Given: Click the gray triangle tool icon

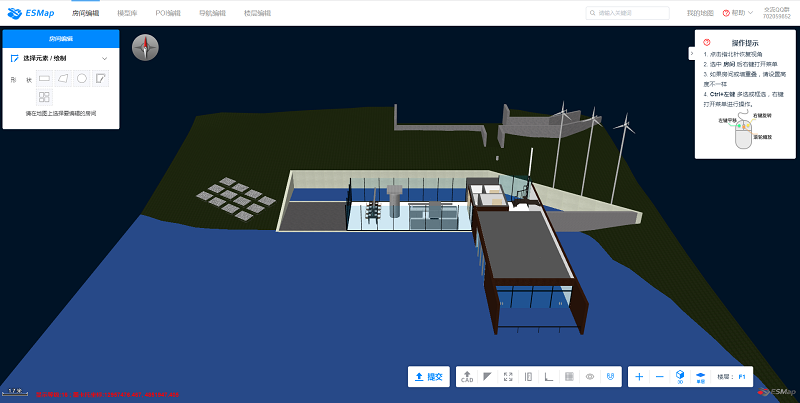Looking at the screenshot, I should 487,377.
